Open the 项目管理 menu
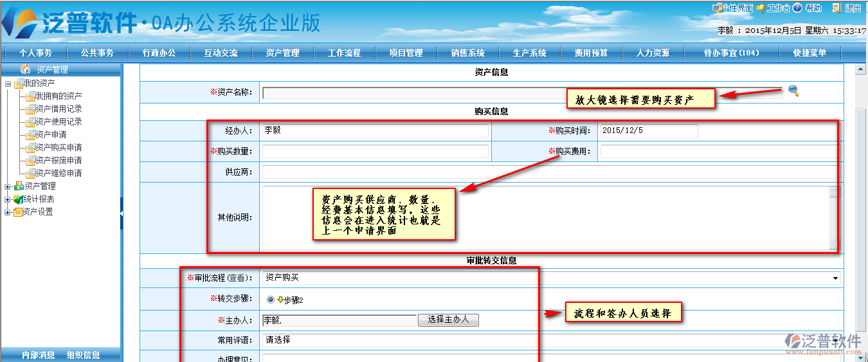This screenshot has height=362, width=868. 406,53
